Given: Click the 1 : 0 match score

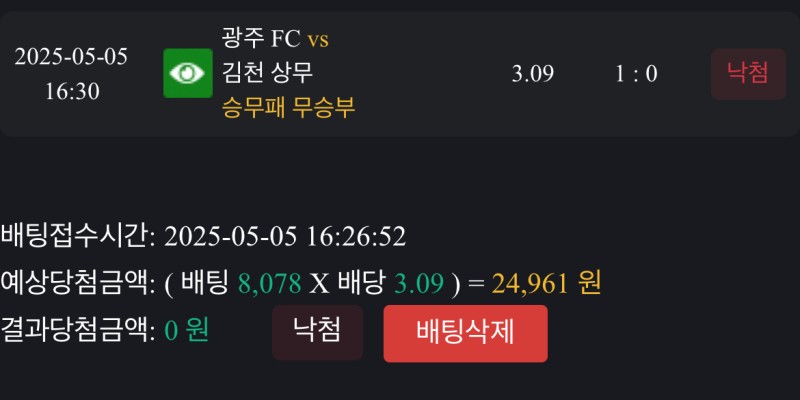Looking at the screenshot, I should click(x=636, y=74).
